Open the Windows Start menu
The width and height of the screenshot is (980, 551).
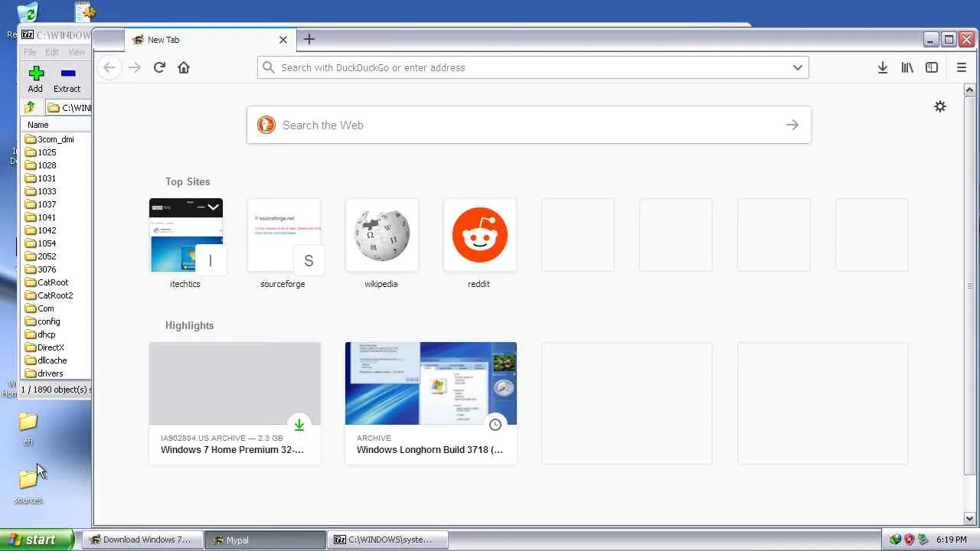(x=37, y=540)
